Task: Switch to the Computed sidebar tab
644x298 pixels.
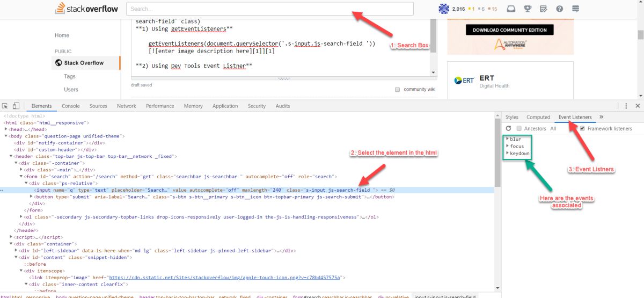Action: pyautogui.click(x=538, y=117)
